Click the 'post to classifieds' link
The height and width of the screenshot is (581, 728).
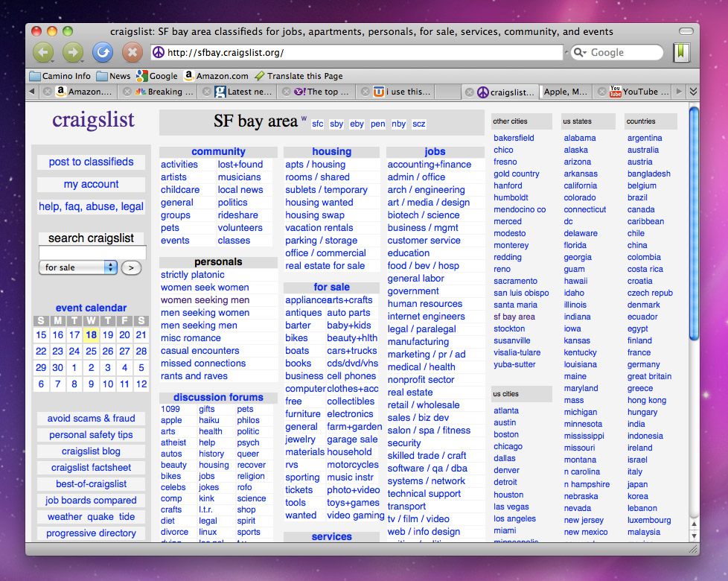point(91,162)
